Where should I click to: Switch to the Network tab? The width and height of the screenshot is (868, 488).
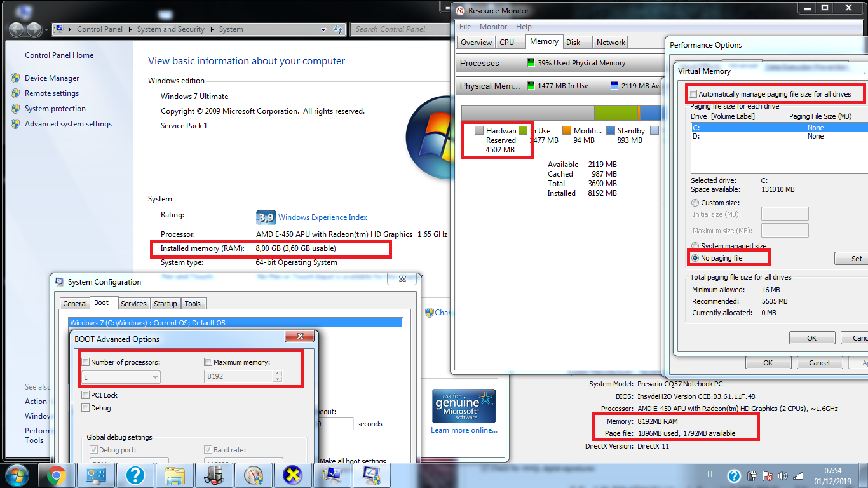(x=611, y=43)
